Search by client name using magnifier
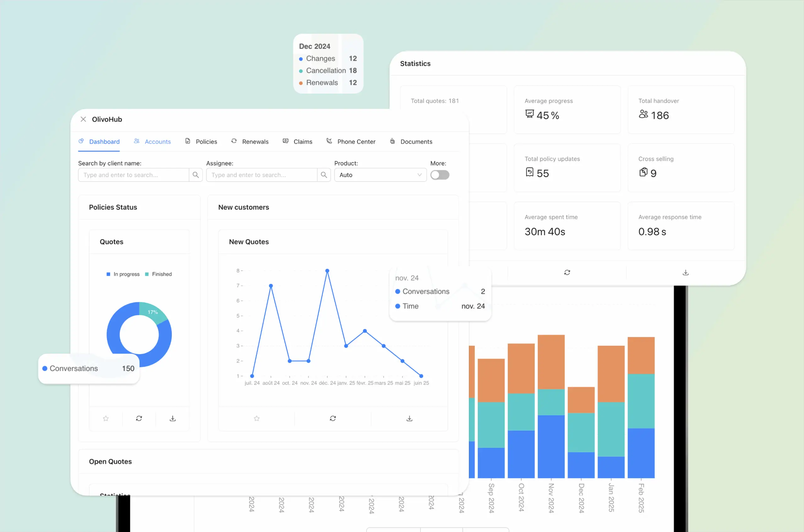This screenshot has width=804, height=532. (196, 175)
